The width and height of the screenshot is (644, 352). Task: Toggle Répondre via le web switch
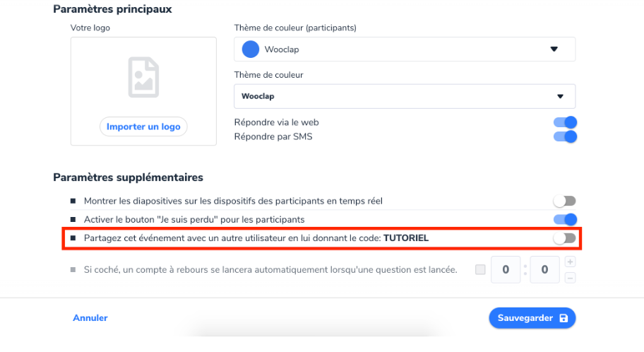565,122
